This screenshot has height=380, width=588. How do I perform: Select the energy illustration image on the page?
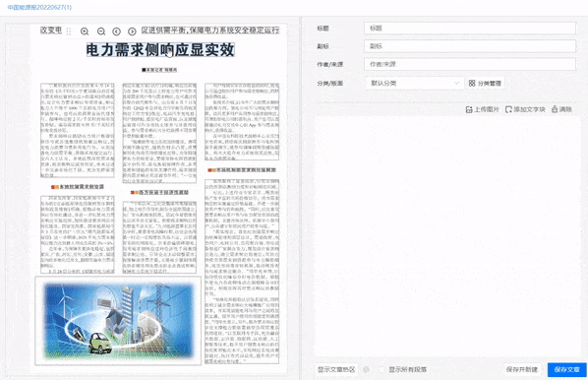point(118,321)
